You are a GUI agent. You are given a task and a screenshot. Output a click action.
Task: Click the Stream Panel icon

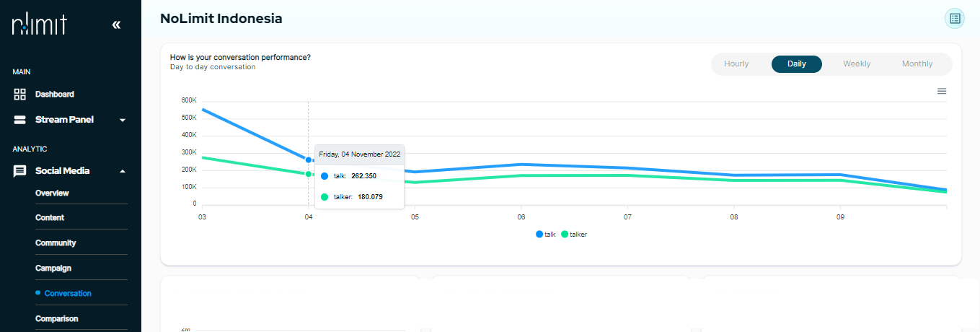[20, 120]
